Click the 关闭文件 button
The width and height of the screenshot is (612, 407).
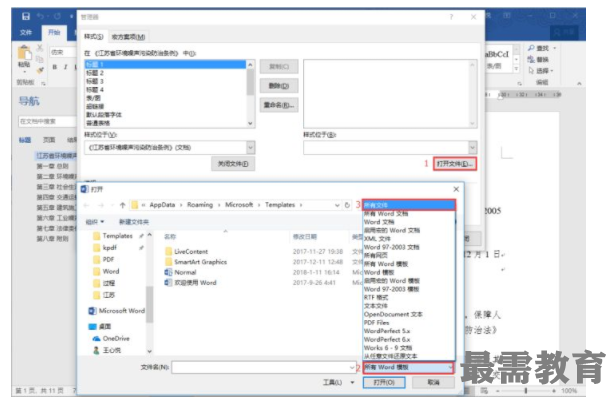tap(233, 164)
